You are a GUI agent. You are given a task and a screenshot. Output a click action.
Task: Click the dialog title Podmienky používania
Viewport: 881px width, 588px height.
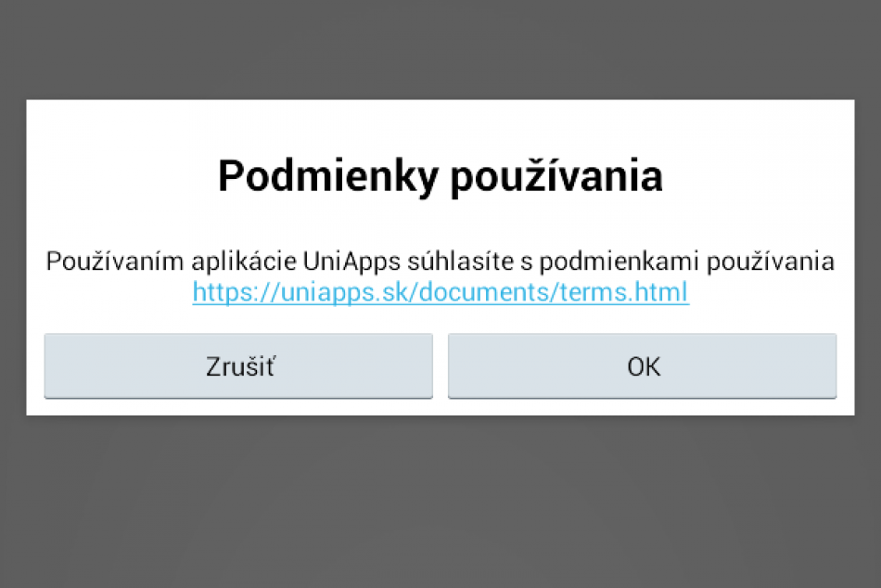(440, 175)
